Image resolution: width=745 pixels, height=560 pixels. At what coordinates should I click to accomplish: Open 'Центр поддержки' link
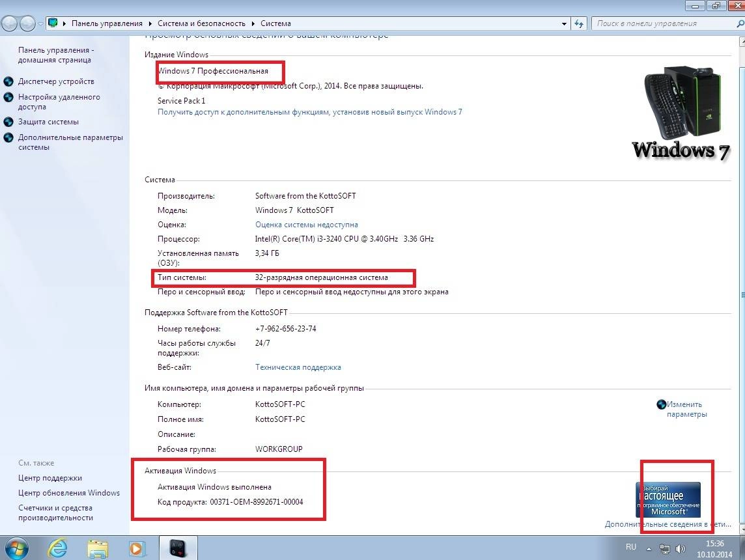tap(50, 478)
